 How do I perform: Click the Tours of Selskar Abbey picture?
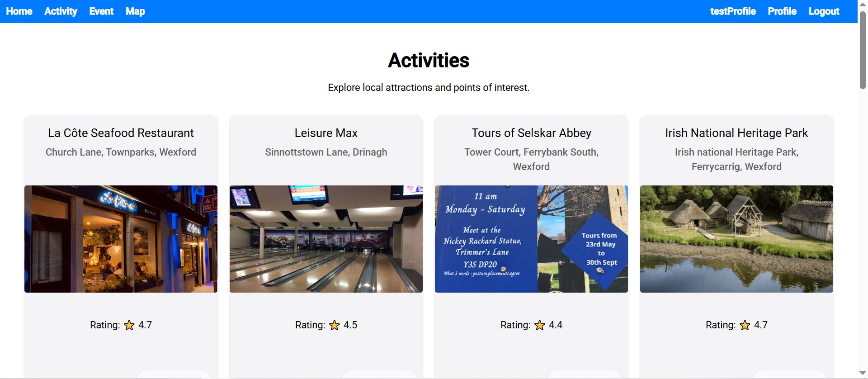(x=531, y=239)
